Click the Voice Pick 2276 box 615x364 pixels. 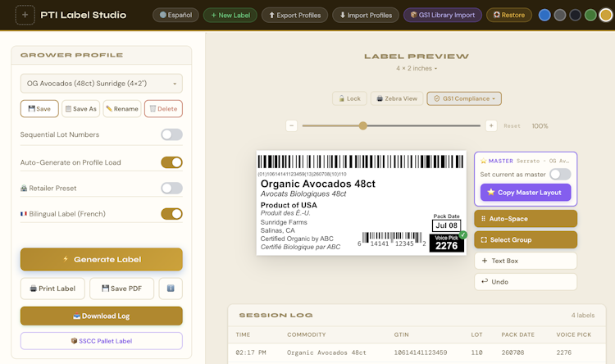[x=447, y=243]
